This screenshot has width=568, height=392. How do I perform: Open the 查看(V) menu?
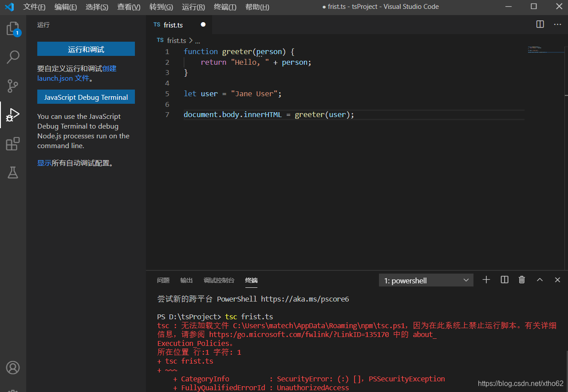click(x=129, y=7)
